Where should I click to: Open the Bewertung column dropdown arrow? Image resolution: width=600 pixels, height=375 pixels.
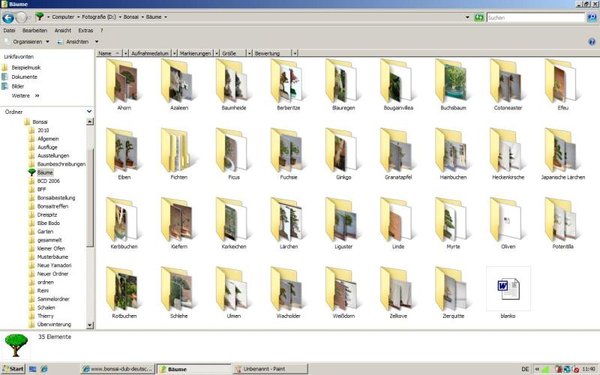click(295, 53)
